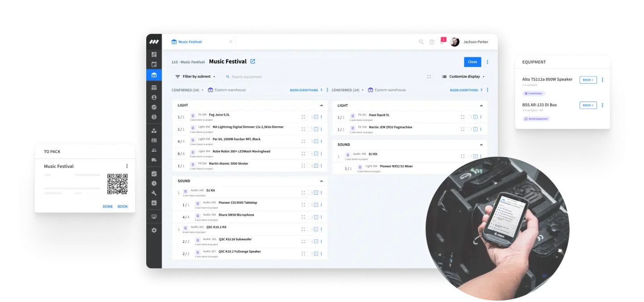The height and width of the screenshot is (302, 644).
Task: Open Music Festival project in new window icon
Action: pyautogui.click(x=253, y=61)
